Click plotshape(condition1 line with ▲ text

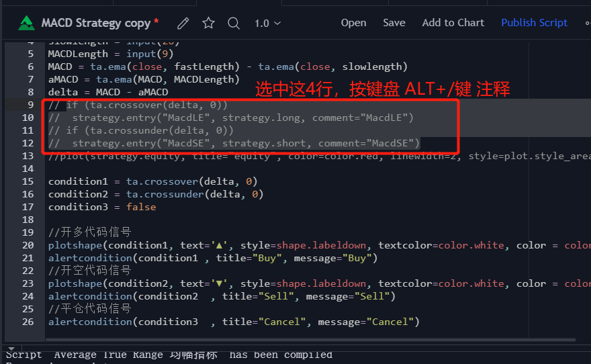[319, 245]
